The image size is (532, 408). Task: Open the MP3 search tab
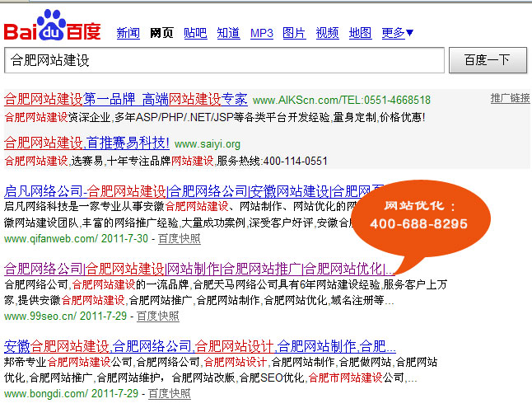tap(262, 33)
